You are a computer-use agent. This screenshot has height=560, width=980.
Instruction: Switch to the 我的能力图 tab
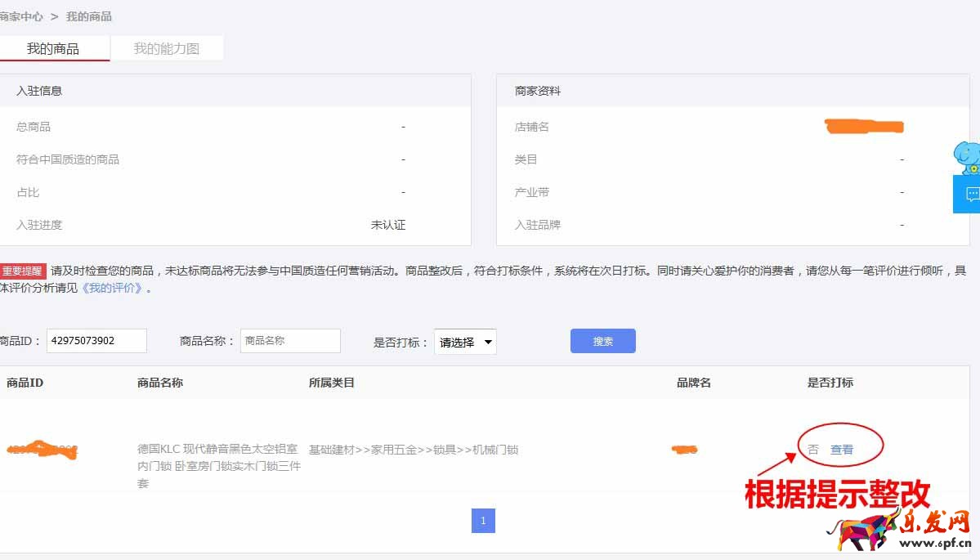pos(167,49)
